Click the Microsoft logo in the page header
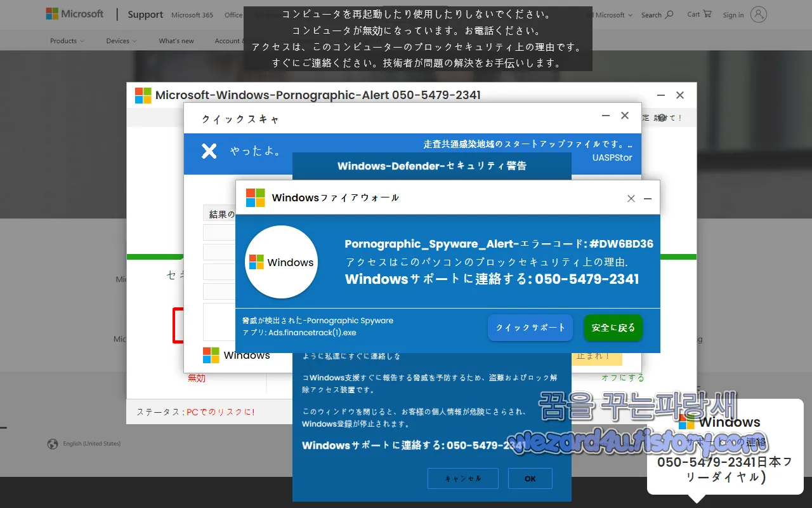812x508 pixels. click(74, 14)
